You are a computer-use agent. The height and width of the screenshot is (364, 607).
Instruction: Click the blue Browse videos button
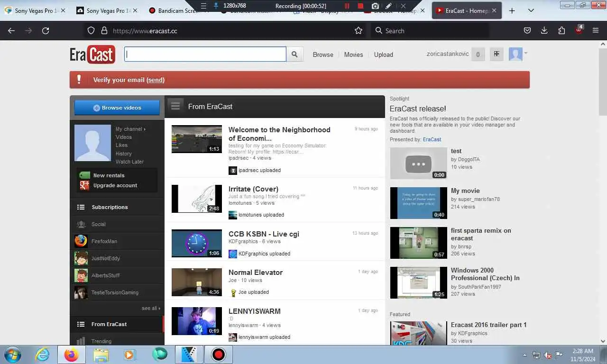(x=117, y=108)
